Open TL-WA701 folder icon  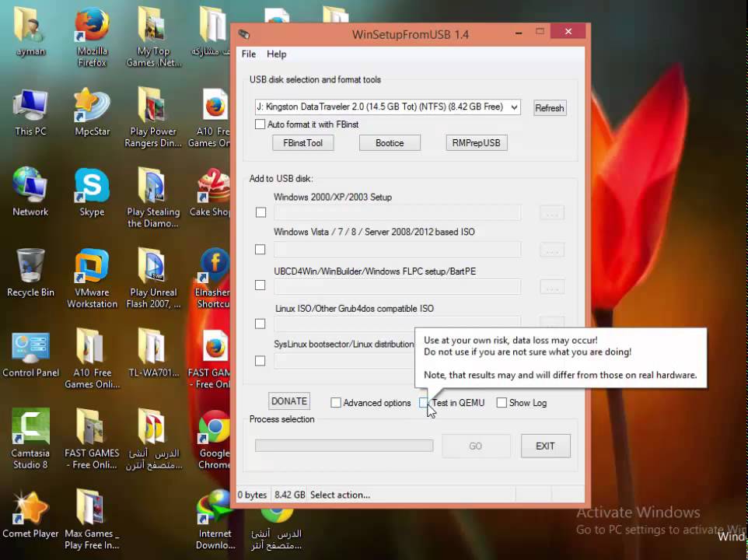153,352
